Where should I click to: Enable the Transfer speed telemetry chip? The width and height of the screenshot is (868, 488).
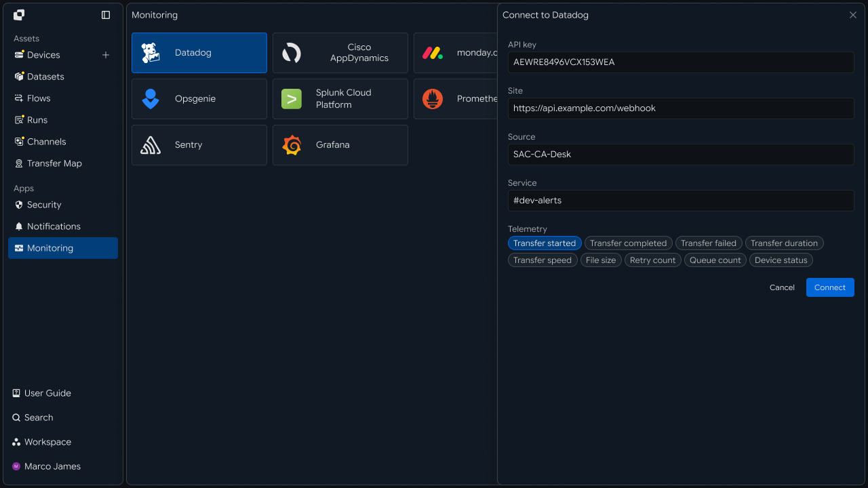point(542,260)
